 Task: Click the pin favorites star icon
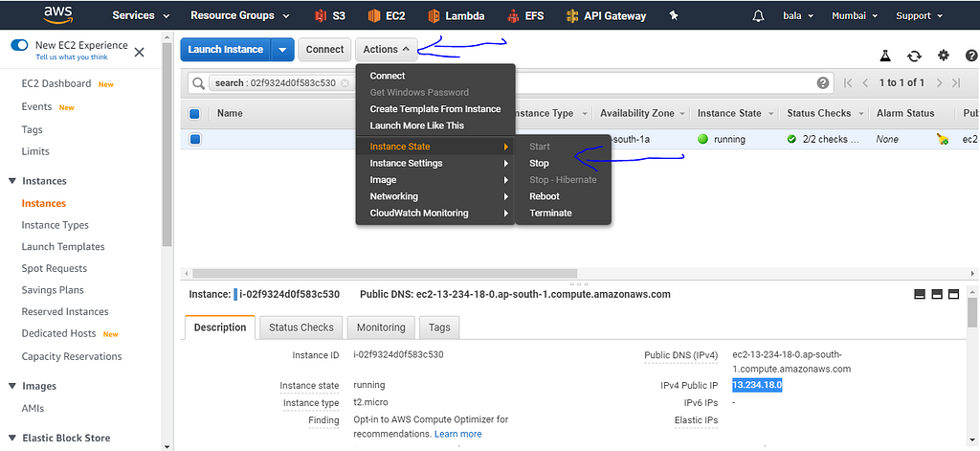[x=673, y=15]
